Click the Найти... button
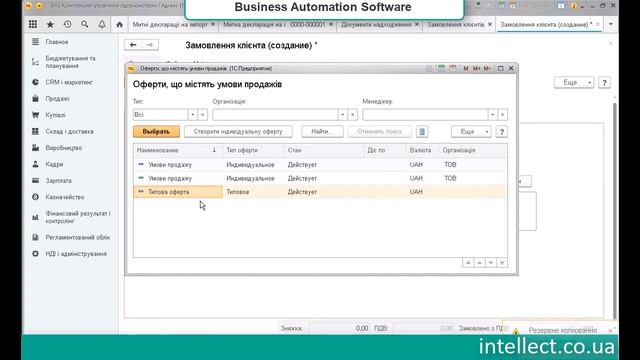640x360 pixels. (x=322, y=131)
